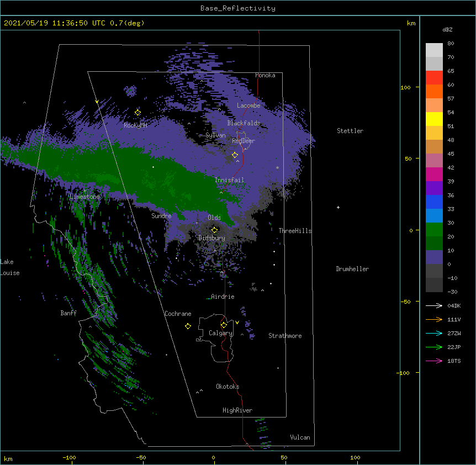Click the yellow marker southeast of Cochrane
Viewport: 476px width, 465px height.
[x=188, y=326]
